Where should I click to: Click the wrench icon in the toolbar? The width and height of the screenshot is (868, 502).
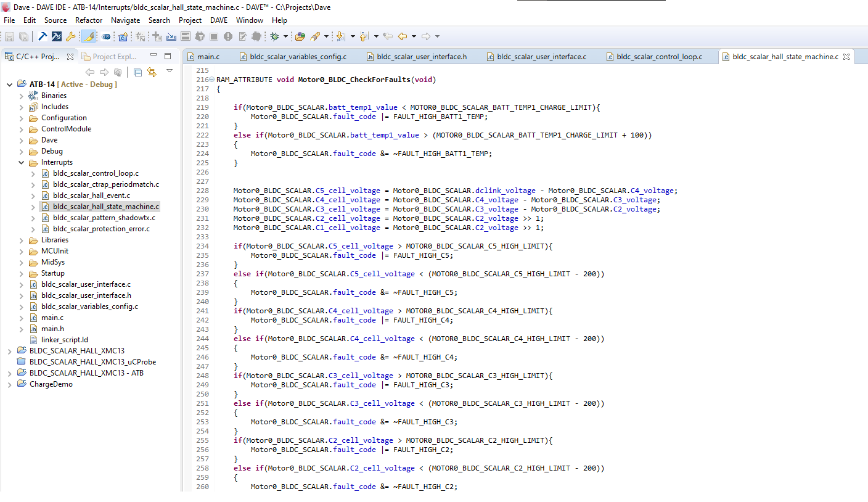pyautogui.click(x=71, y=37)
